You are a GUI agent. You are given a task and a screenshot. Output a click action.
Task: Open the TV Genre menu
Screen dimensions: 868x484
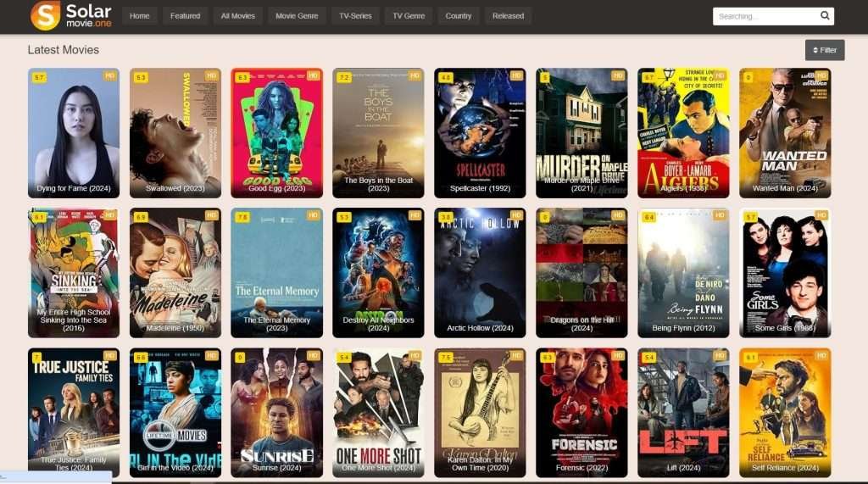[409, 16]
